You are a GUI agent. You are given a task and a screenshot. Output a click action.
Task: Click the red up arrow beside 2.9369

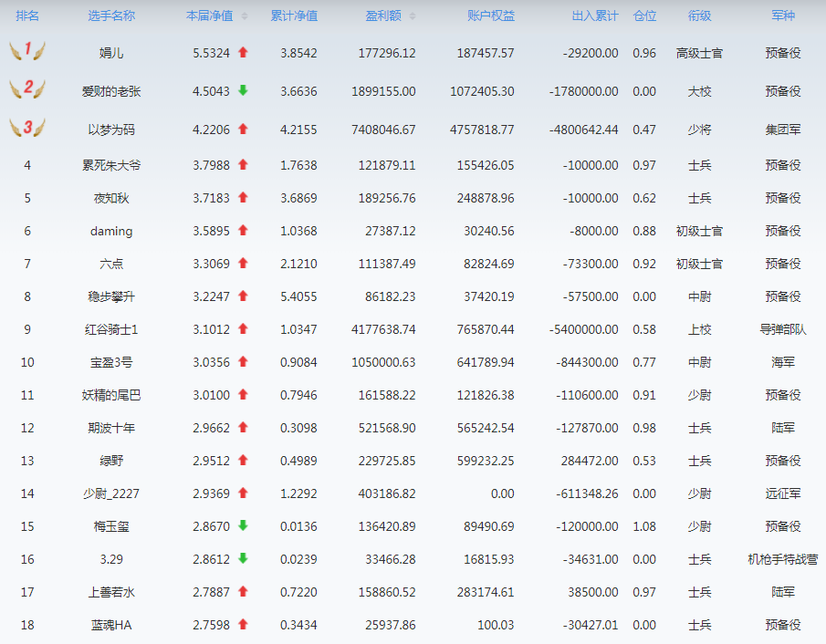(243, 493)
